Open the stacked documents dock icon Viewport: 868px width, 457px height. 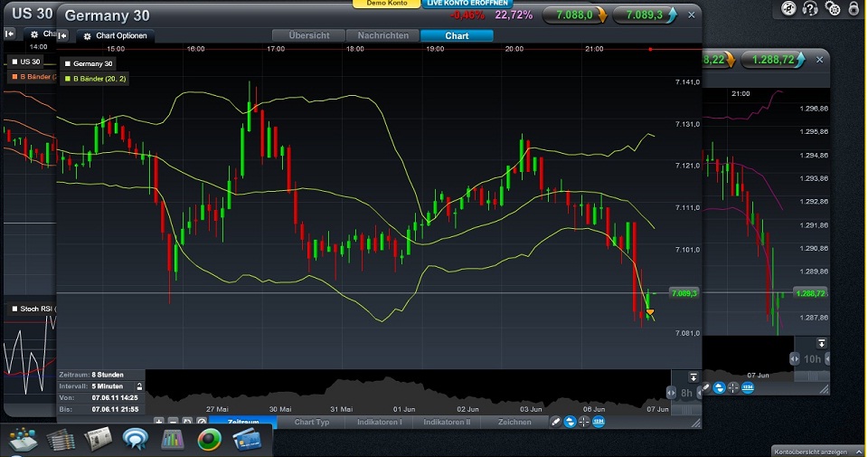click(61, 441)
